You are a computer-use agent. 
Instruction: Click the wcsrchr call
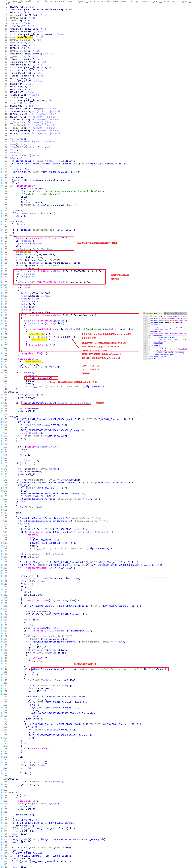pyautogui.click(x=33, y=238)
